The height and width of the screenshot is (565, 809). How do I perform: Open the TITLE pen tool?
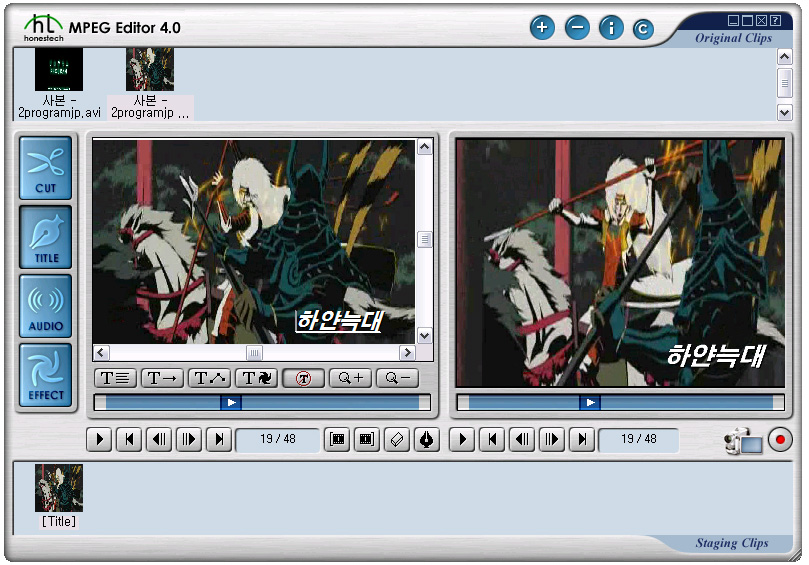tap(45, 237)
